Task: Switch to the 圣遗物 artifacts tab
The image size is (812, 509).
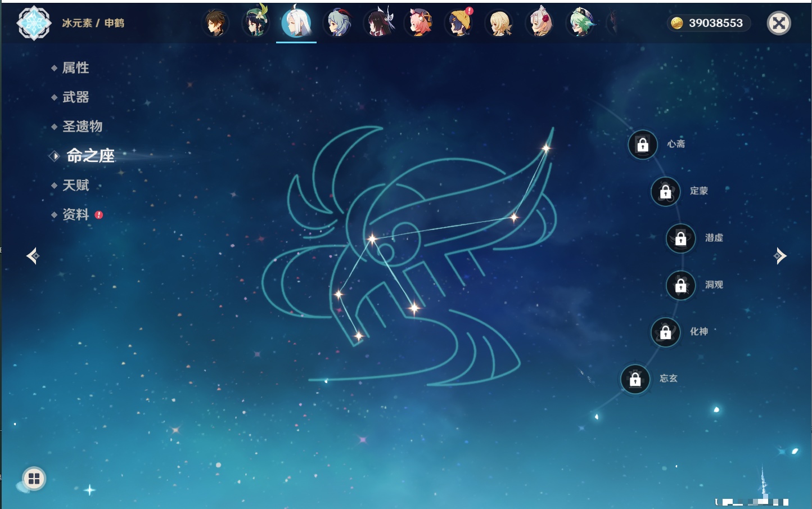Action: coord(82,127)
